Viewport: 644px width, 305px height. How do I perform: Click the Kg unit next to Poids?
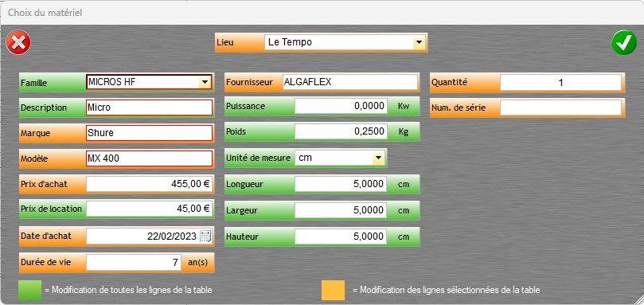coord(404,131)
